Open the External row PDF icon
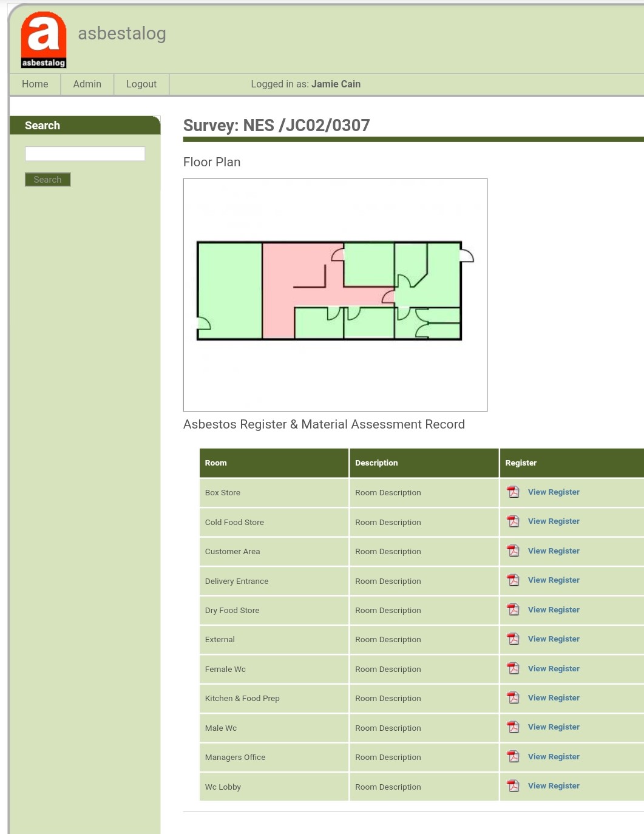The image size is (644, 834). [x=514, y=639]
